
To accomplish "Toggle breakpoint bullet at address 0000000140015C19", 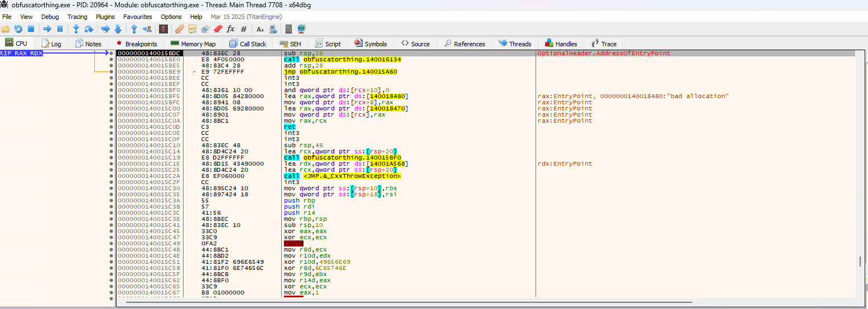I will pyautogui.click(x=112, y=157).
